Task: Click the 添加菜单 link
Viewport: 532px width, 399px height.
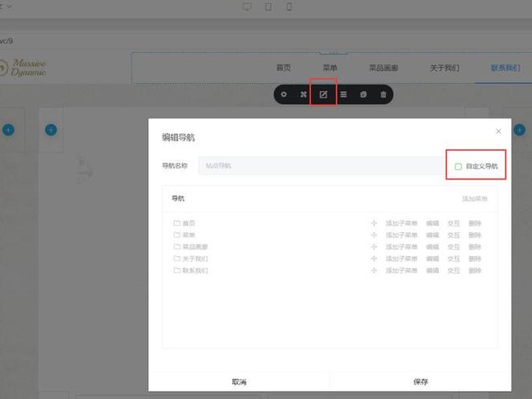Action: point(475,198)
